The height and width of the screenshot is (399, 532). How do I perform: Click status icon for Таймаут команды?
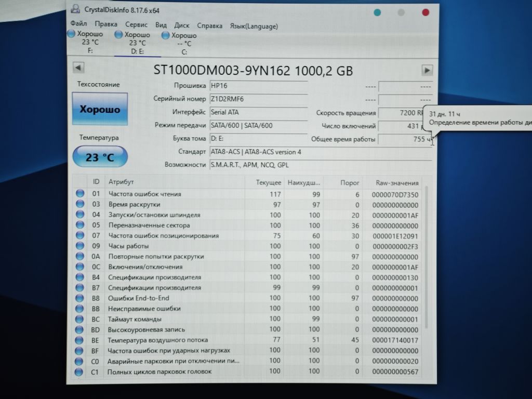(x=79, y=319)
